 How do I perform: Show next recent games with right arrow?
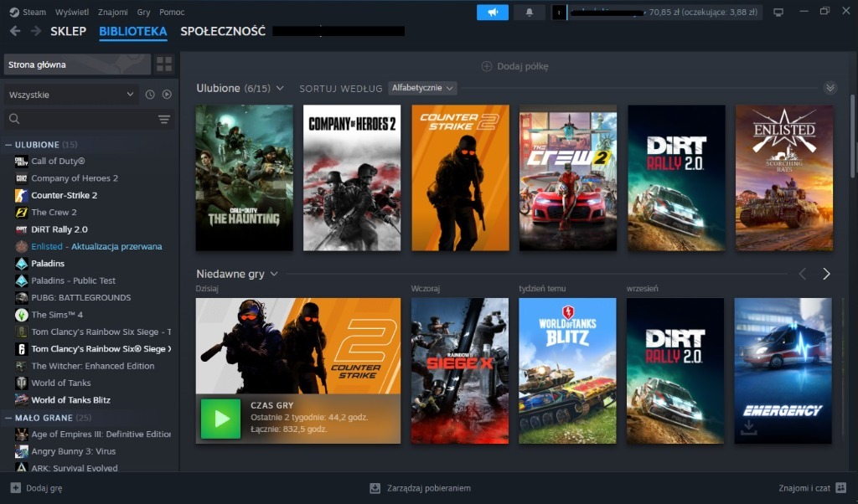[826, 274]
